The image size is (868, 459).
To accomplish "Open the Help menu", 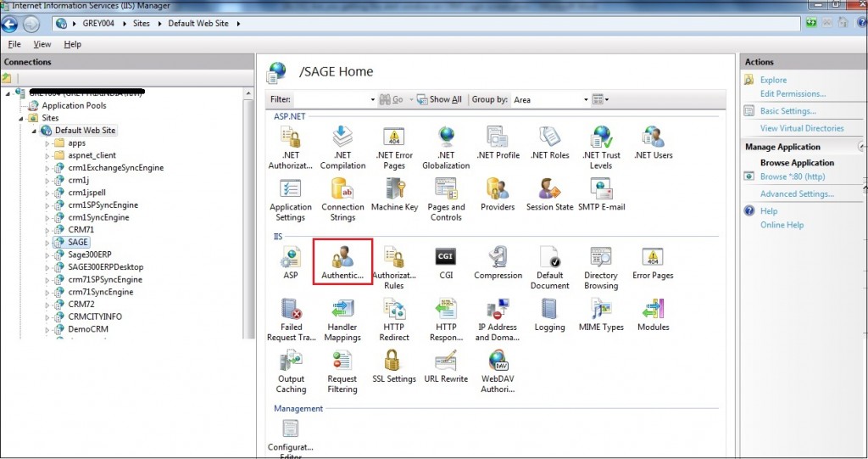I will pos(73,44).
